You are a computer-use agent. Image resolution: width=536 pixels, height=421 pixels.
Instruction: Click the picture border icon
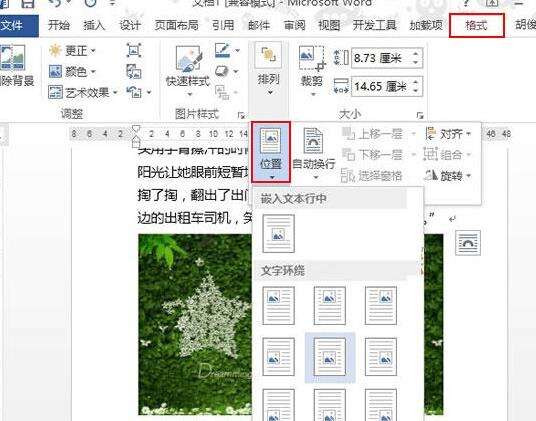(x=223, y=50)
